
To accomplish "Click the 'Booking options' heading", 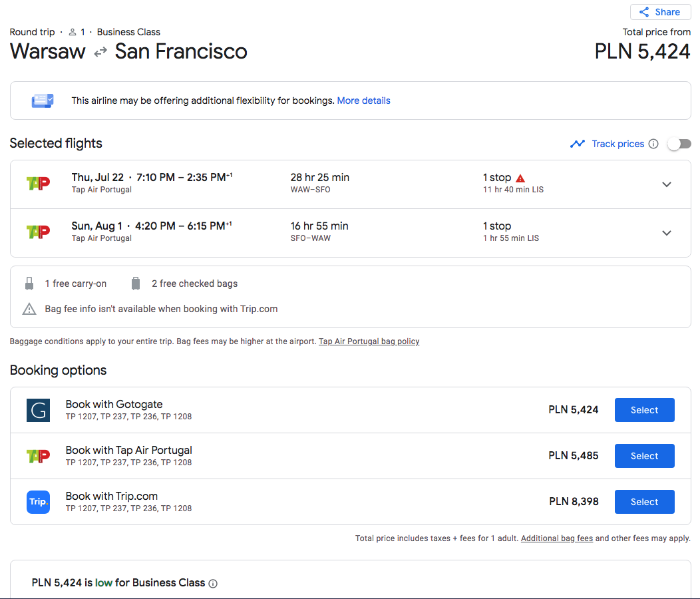I will point(58,370).
